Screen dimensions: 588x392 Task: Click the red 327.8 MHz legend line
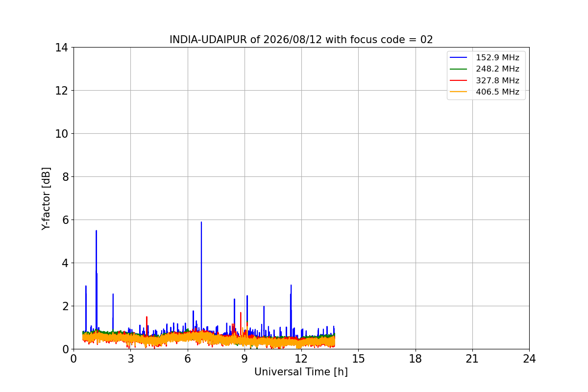click(460, 80)
